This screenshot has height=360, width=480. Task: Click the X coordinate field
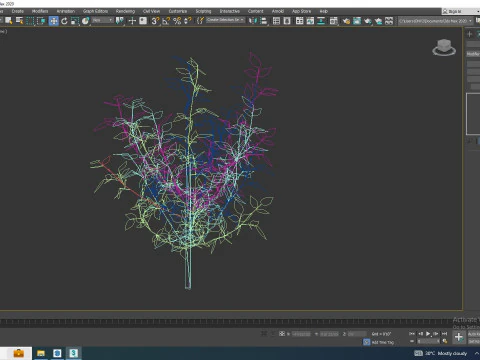click(301, 334)
